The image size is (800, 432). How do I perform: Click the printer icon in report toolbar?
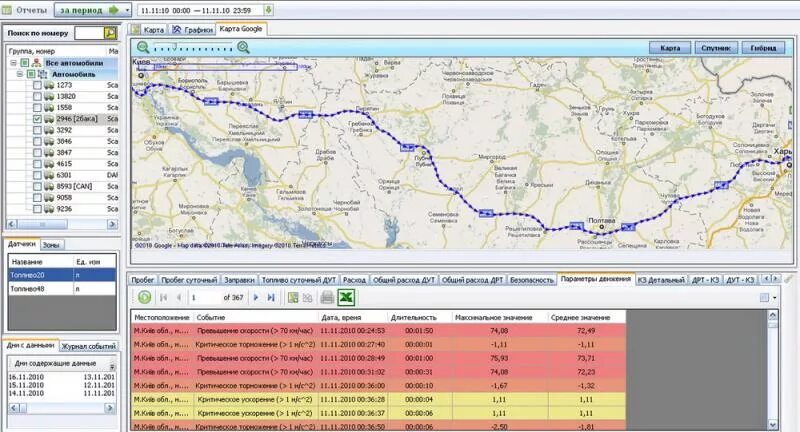327,297
